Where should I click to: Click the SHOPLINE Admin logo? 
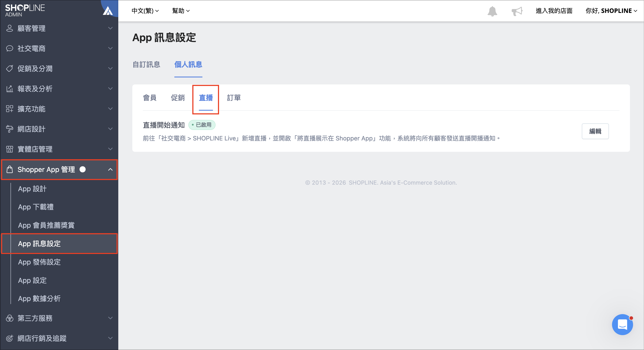(25, 10)
